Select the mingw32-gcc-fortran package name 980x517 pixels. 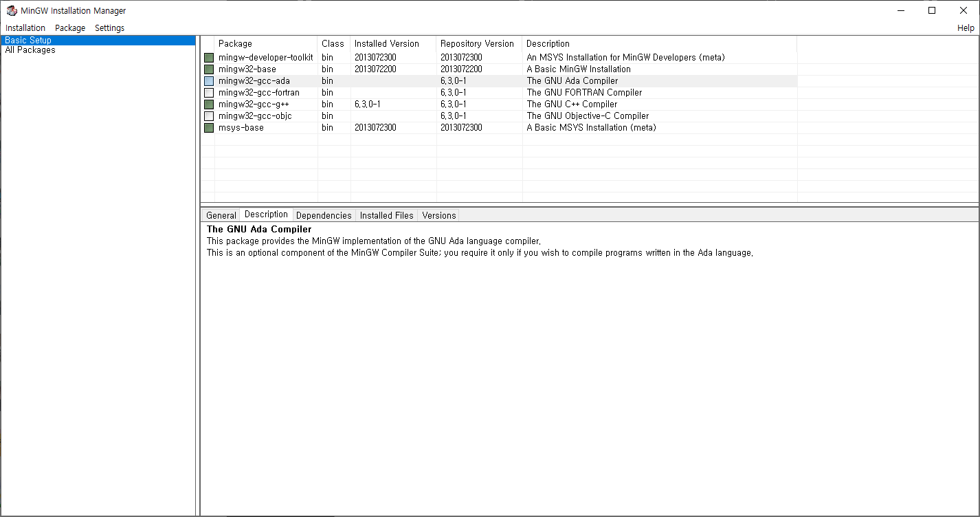pyautogui.click(x=259, y=93)
